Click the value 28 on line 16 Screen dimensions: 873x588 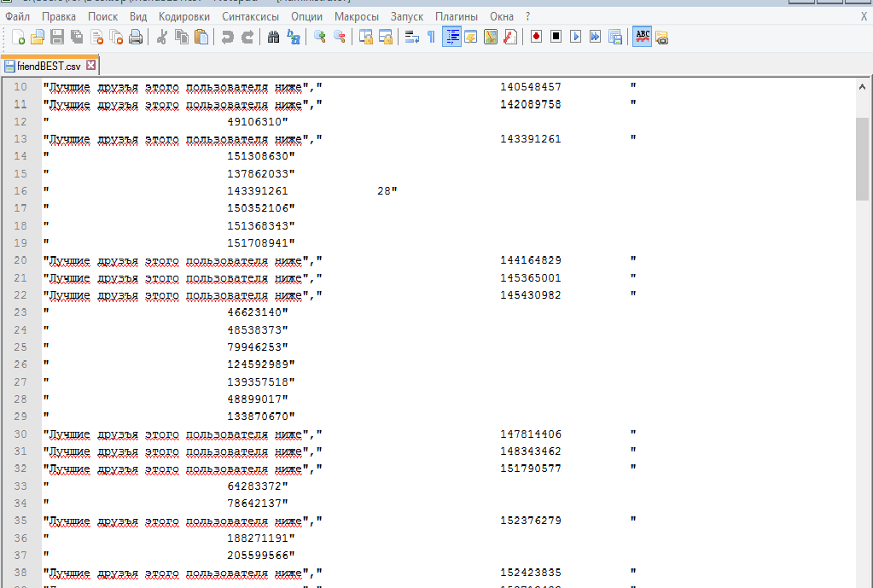pyautogui.click(x=384, y=191)
